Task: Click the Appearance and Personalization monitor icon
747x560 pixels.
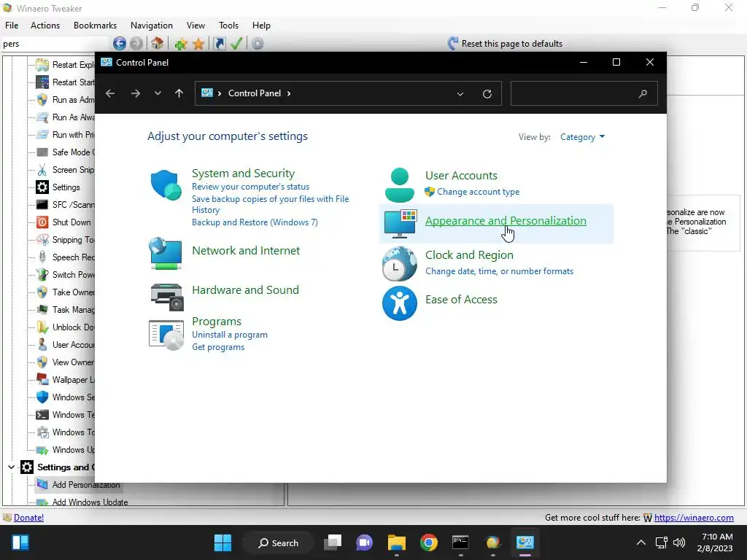Action: click(400, 223)
